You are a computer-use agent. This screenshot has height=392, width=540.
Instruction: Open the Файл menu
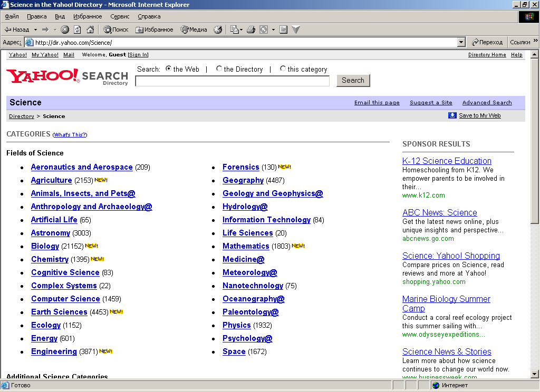[12, 16]
